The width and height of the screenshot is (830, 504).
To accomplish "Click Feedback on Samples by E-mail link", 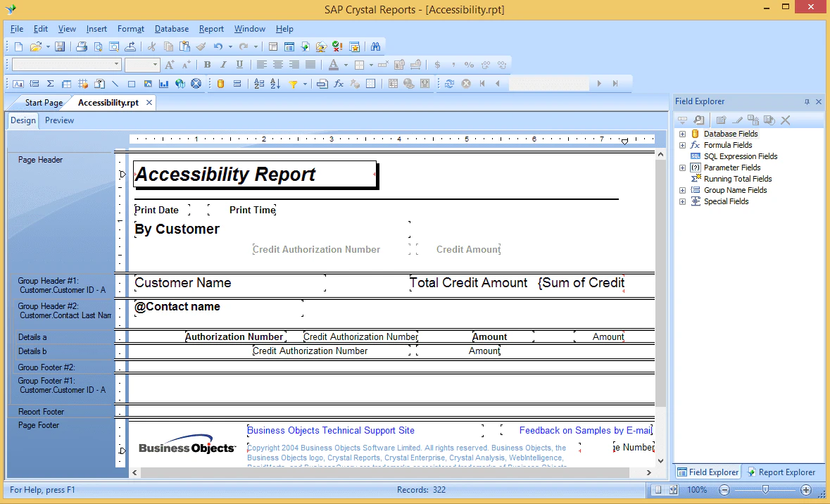I will (586, 430).
